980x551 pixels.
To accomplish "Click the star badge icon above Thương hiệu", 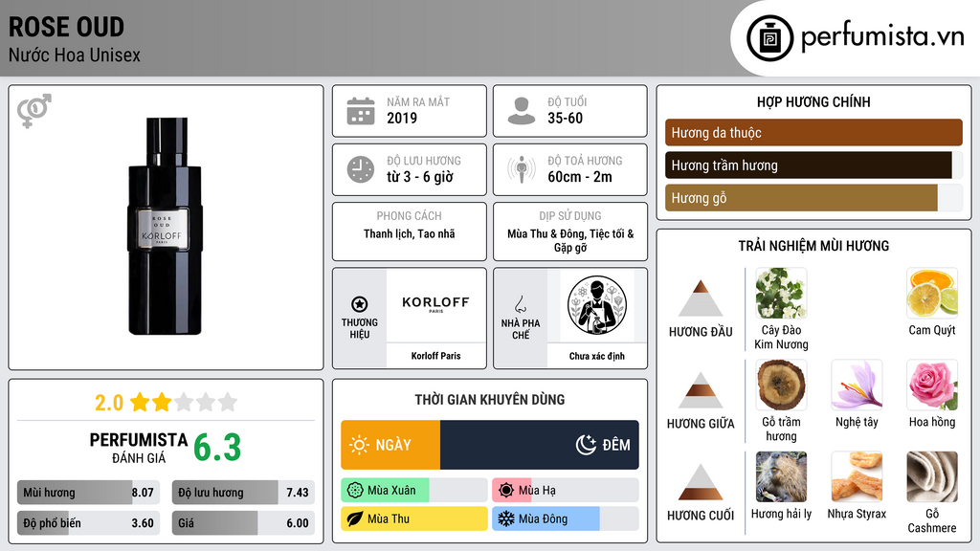I will (x=360, y=304).
